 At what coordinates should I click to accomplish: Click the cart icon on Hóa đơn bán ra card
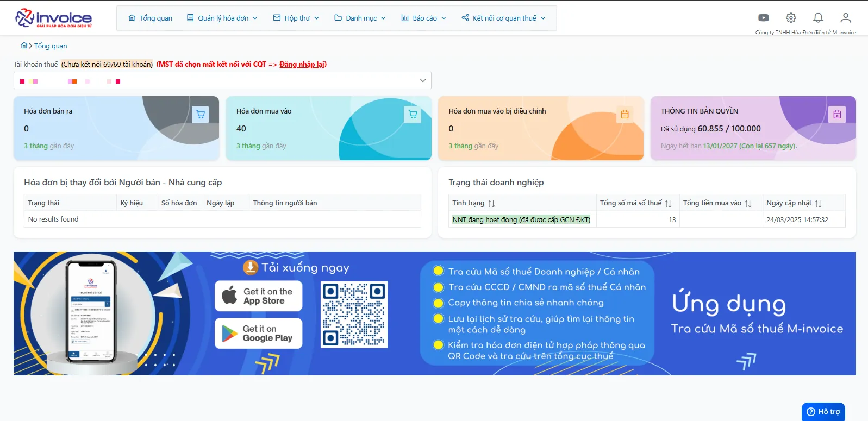(201, 115)
